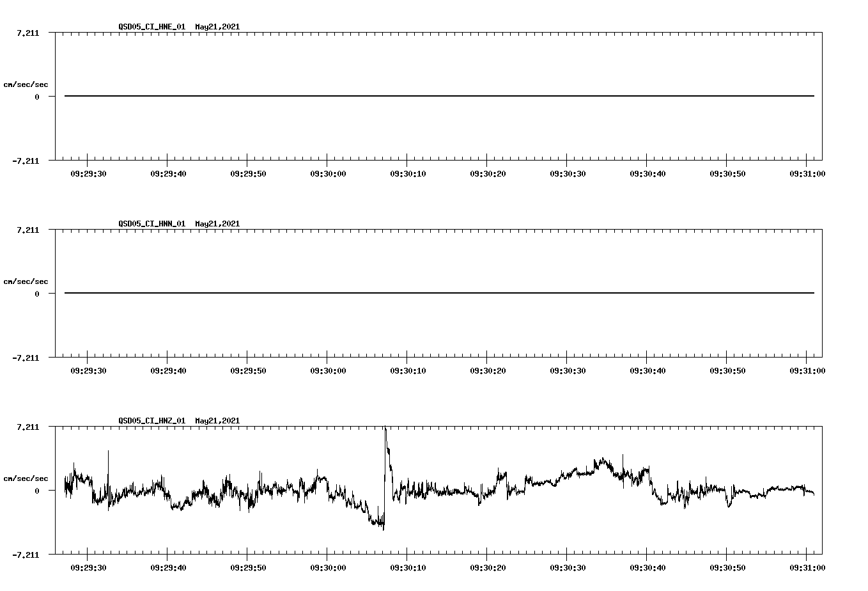The width and height of the screenshot is (868, 591).
Task: Click 09:30:40 time label under HNE plot
Action: (647, 173)
